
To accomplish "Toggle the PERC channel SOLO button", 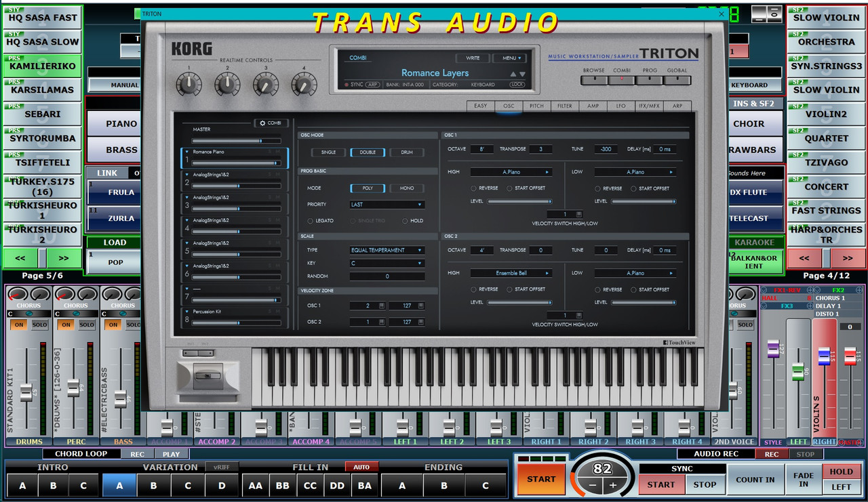I will click(87, 325).
